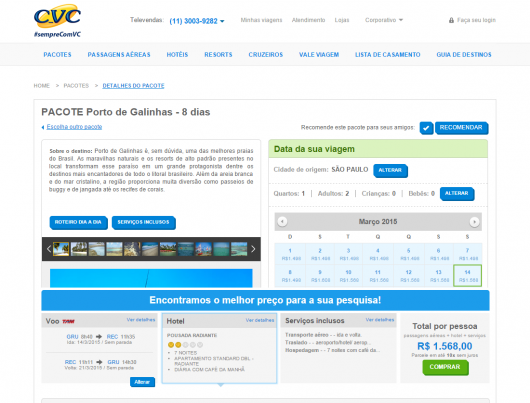Open SERVIÇOS INCLUSOS button
This screenshot has width=530, height=403.
(x=144, y=222)
